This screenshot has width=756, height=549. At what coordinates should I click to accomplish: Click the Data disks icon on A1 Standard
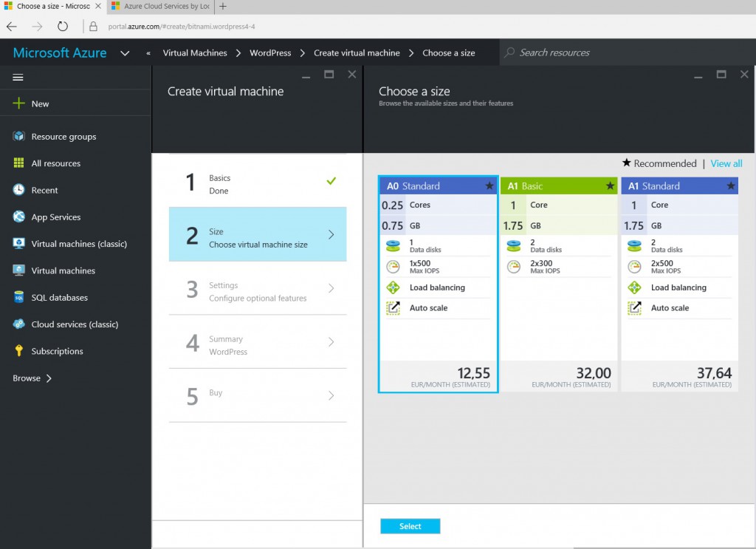tap(634, 246)
